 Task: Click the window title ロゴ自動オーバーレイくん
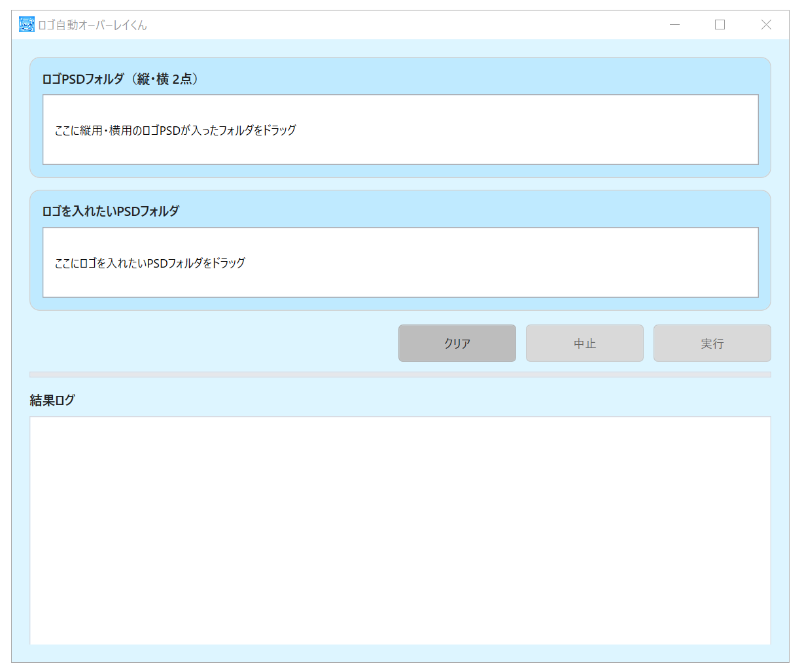[92, 25]
